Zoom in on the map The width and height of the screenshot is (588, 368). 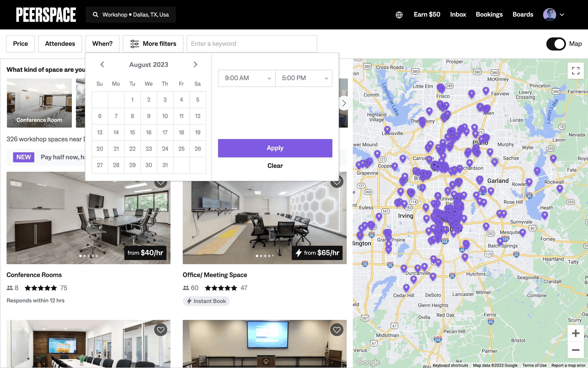(x=576, y=333)
